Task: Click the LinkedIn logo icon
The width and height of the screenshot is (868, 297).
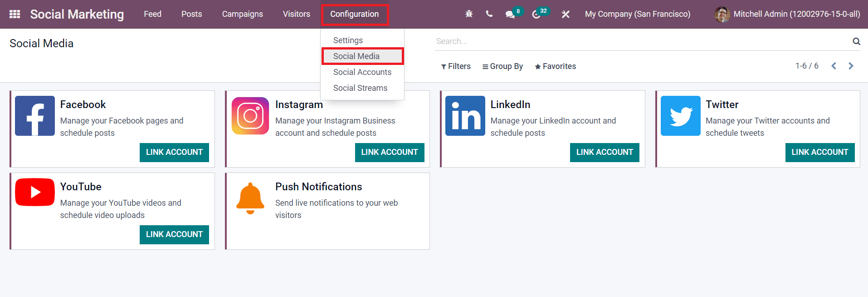Action: point(465,116)
